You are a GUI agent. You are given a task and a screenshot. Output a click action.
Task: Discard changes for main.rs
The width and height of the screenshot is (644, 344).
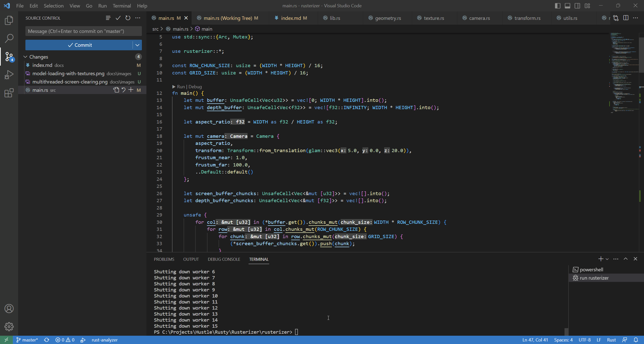(x=124, y=90)
